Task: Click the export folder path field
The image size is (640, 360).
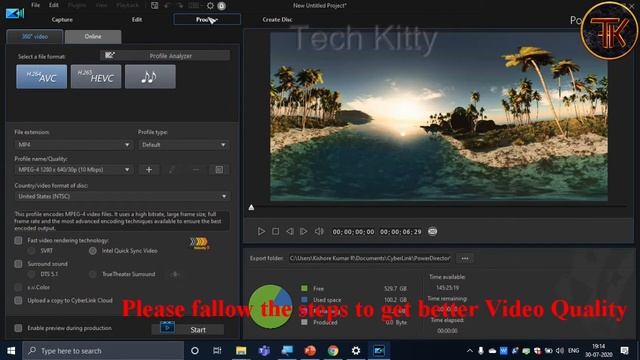Action: tap(370, 258)
